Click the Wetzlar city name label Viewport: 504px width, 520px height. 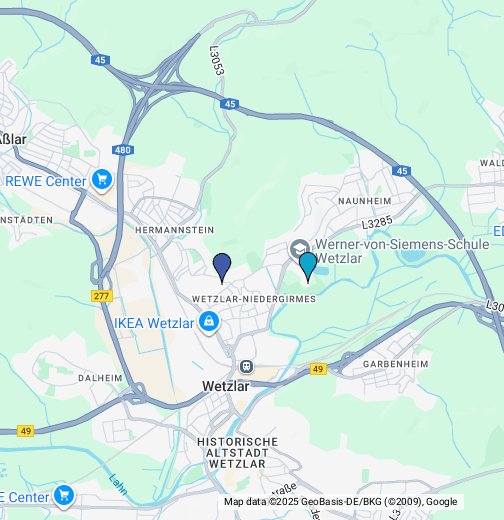pyautogui.click(x=226, y=387)
